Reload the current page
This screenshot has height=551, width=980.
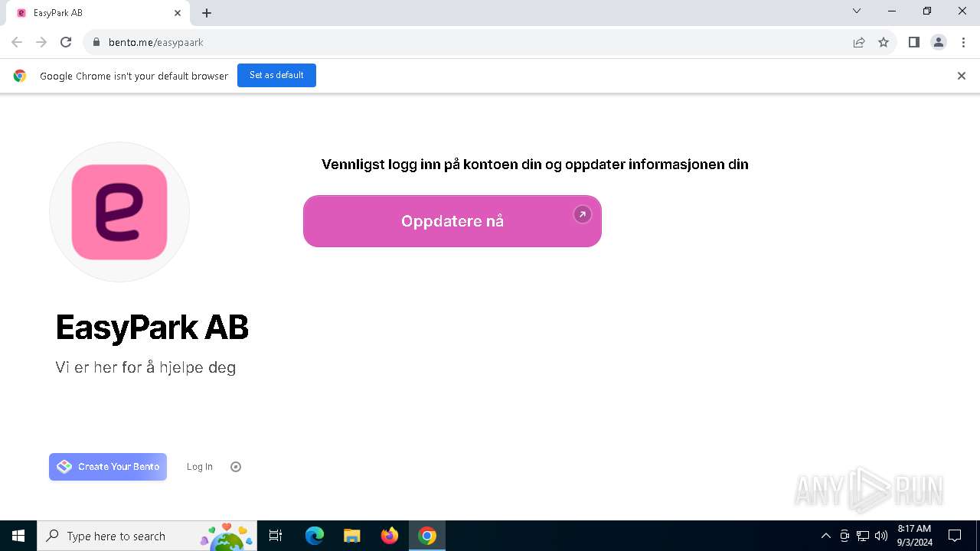[66, 42]
